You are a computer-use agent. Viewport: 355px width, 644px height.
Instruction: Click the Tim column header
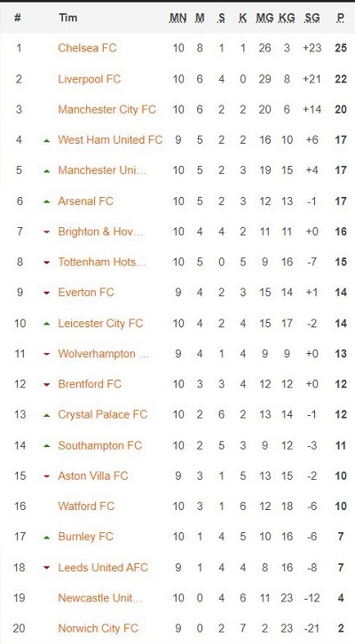(67, 18)
